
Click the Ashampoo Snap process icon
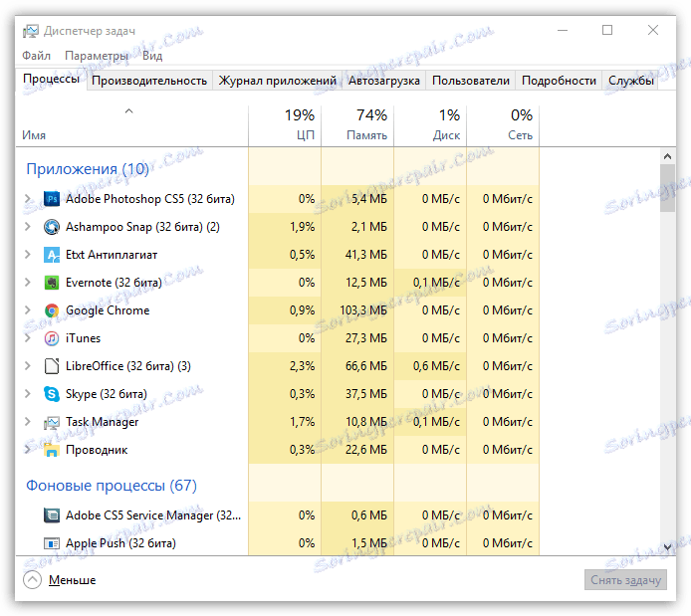tap(52, 227)
